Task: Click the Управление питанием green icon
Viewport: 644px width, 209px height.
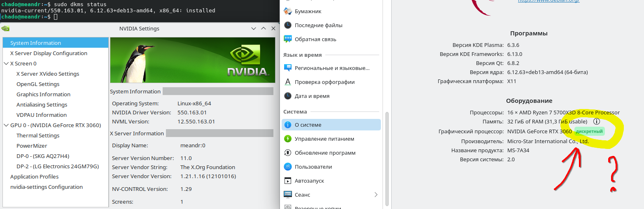Action: (288, 139)
